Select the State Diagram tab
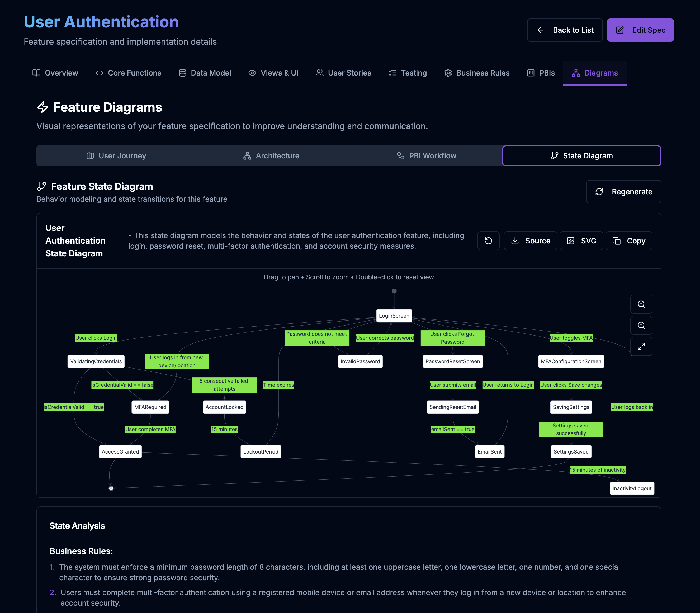 [581, 156]
